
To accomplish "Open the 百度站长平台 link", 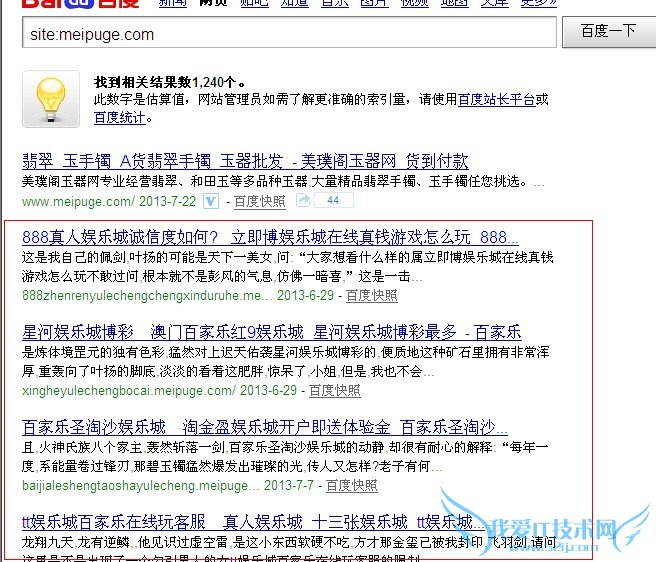I will pos(497,99).
